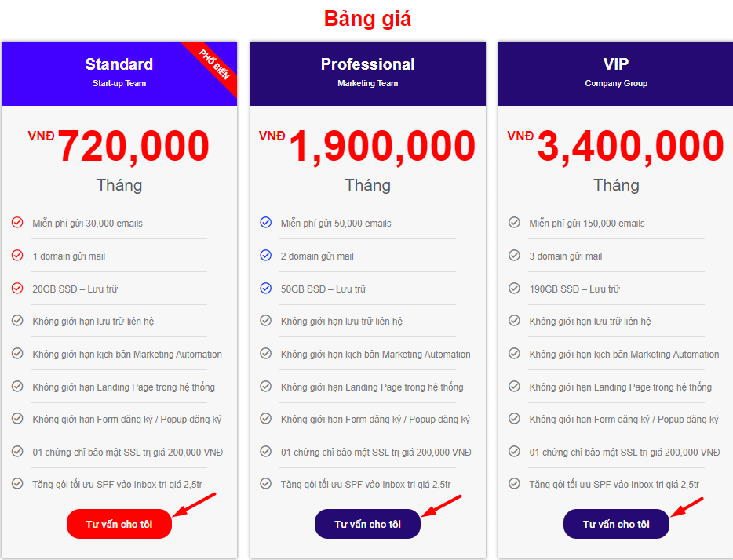Image resolution: width=733 pixels, height=560 pixels.
Task: Click "Tư vấn cho tôi" under the Standard plan
Action: pyautogui.click(x=119, y=524)
